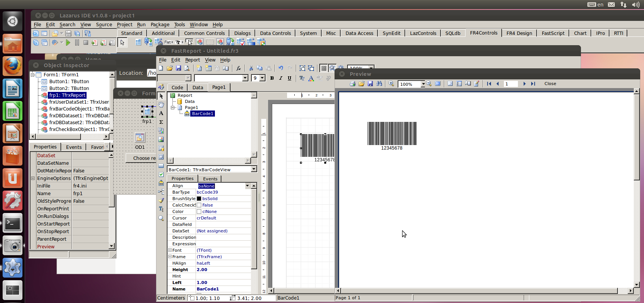644x303 pixels.
Task: Open the Report menu in FastReport
Action: (x=193, y=60)
